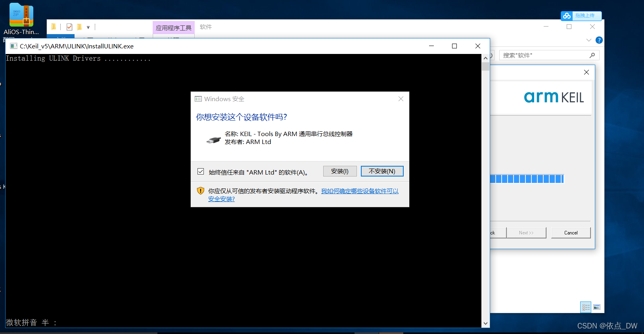
Task: Click the 不安装(N) don't install button
Action: tap(382, 171)
